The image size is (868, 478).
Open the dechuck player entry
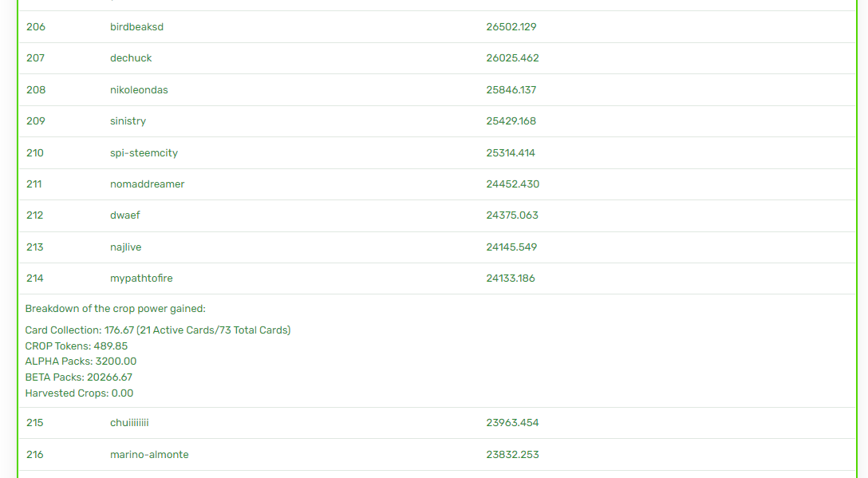pyautogui.click(x=437, y=58)
